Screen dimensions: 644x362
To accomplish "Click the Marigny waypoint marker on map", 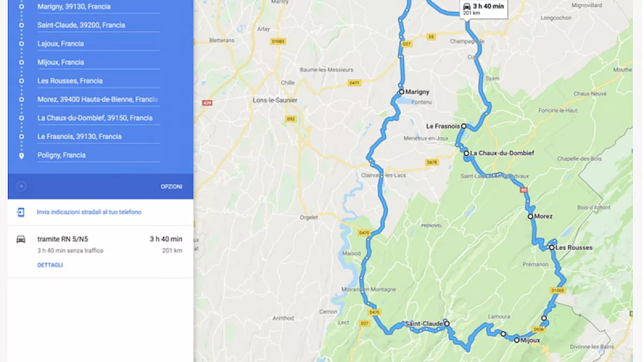I will [x=401, y=92].
